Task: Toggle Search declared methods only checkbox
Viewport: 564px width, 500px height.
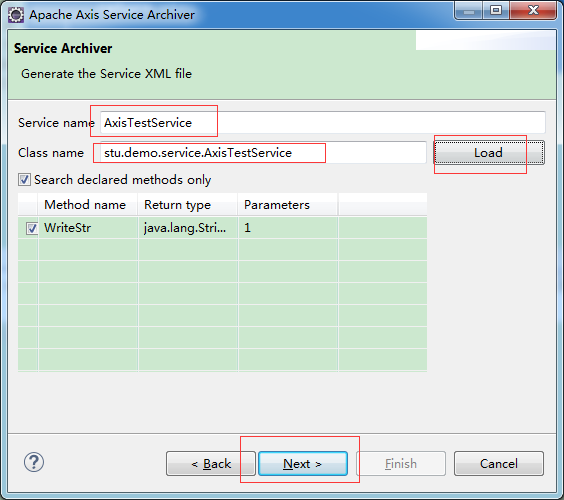Action: coord(24,179)
